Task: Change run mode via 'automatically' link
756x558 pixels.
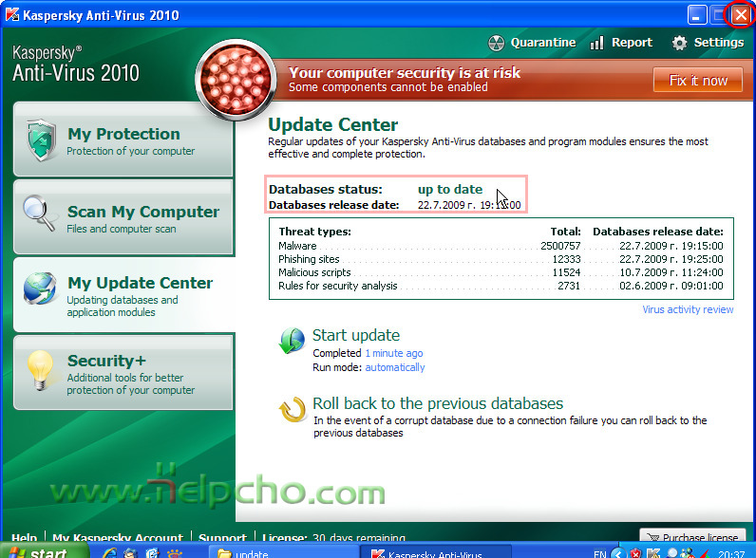Action: point(395,367)
